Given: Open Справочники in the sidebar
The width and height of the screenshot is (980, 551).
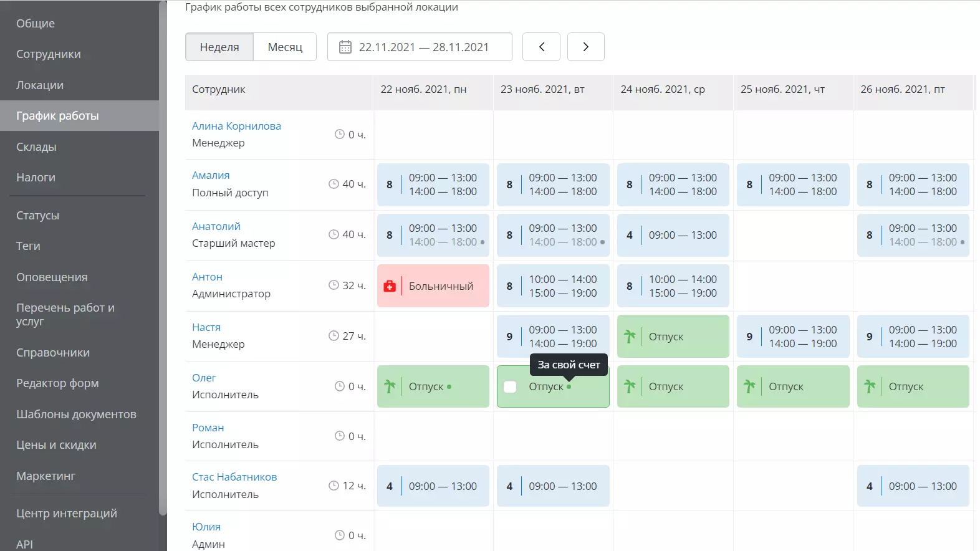Looking at the screenshot, I should (53, 352).
